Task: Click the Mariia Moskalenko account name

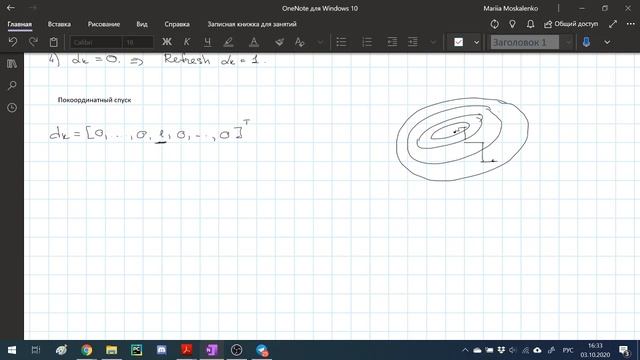Action: coord(511,8)
